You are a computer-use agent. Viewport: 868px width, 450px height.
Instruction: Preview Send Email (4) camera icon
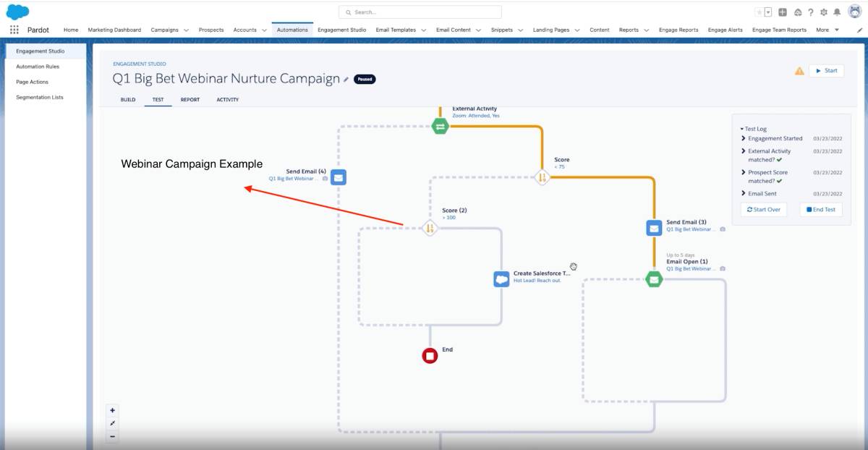325,178
